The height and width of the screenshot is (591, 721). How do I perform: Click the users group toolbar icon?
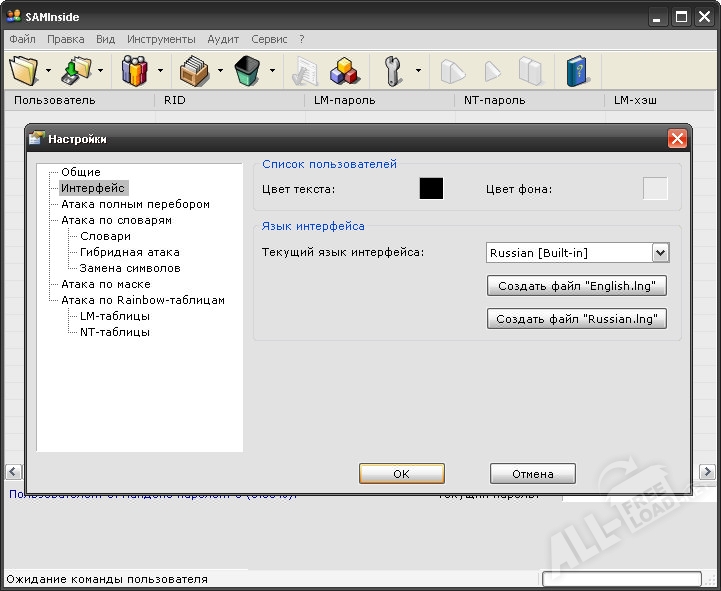pyautogui.click(x=134, y=70)
